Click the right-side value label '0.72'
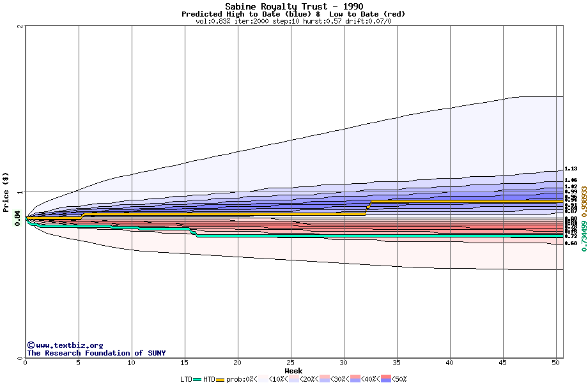 coord(571,237)
